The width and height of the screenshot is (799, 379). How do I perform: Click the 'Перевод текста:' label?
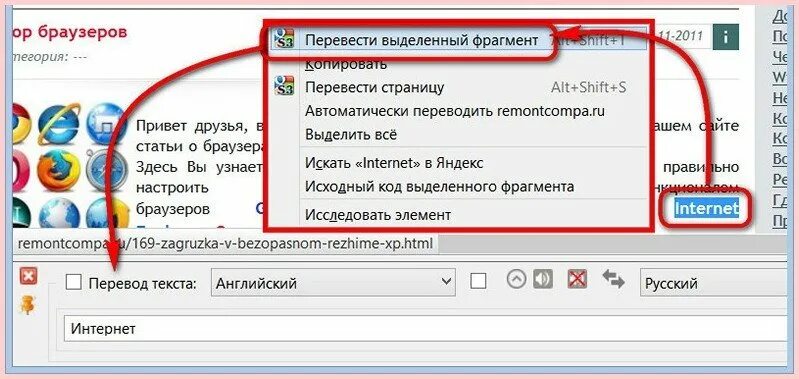(x=143, y=283)
